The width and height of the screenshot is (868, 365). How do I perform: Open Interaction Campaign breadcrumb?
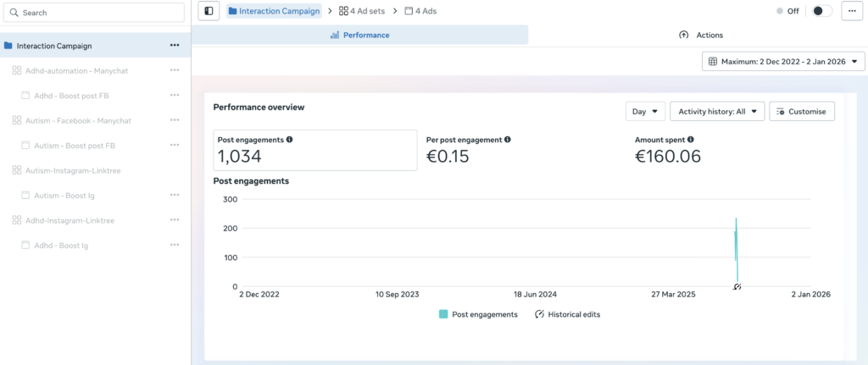click(274, 10)
